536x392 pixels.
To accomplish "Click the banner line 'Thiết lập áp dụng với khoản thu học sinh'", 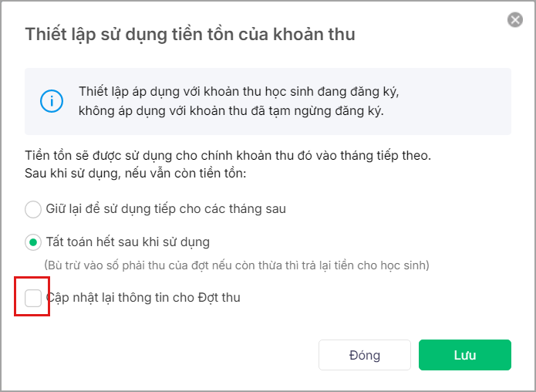I will pos(238,93).
